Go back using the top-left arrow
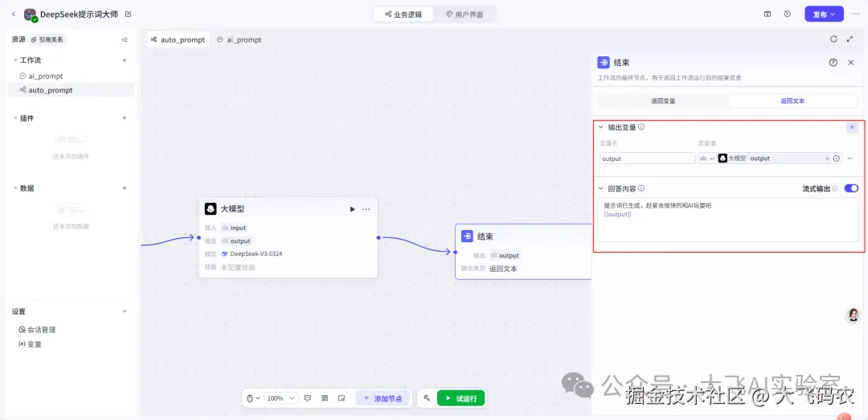This screenshot has height=420, width=868. tap(14, 14)
